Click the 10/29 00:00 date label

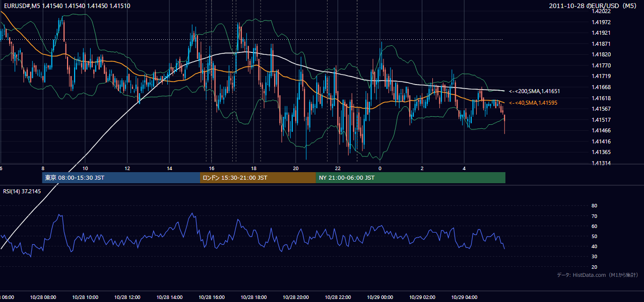(x=380, y=297)
